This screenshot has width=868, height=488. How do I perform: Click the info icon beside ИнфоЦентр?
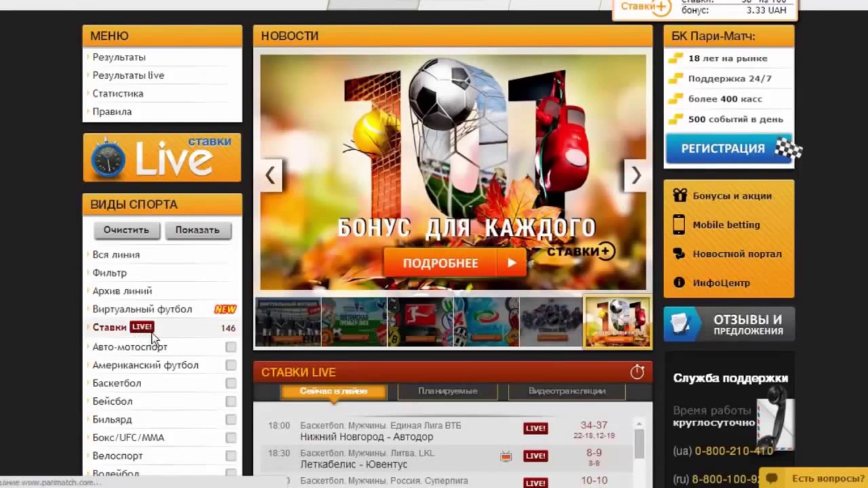(x=679, y=283)
